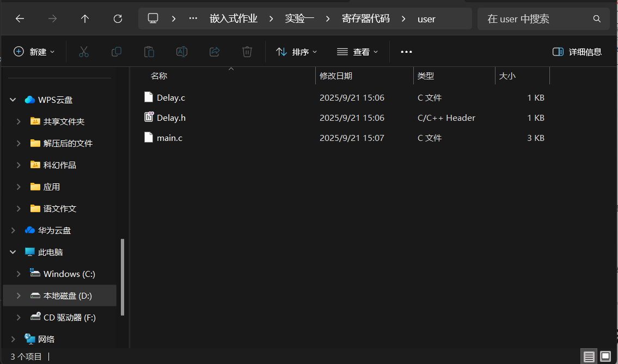Image resolution: width=618 pixels, height=364 pixels.
Task: Click the This PC monitor icon in address bar
Action: [x=153, y=18]
